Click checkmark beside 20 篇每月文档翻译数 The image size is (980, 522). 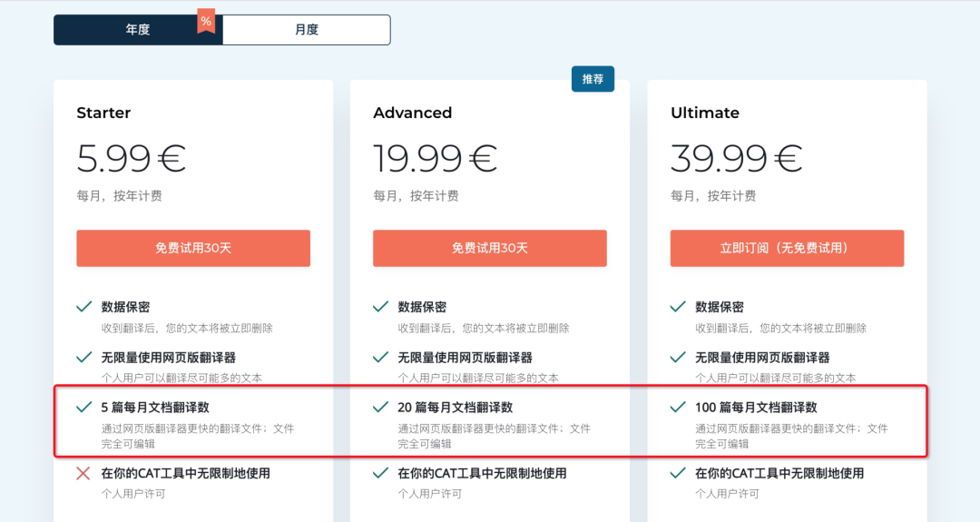coord(380,408)
